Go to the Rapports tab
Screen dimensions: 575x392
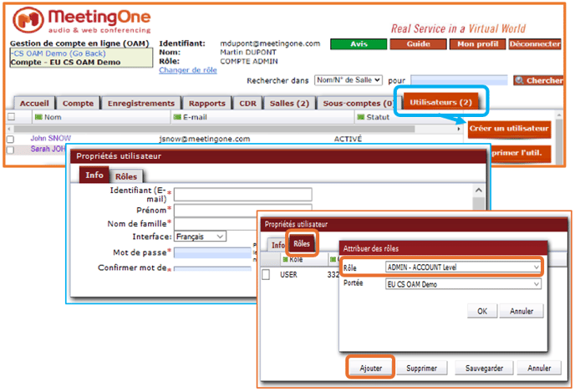coord(206,104)
